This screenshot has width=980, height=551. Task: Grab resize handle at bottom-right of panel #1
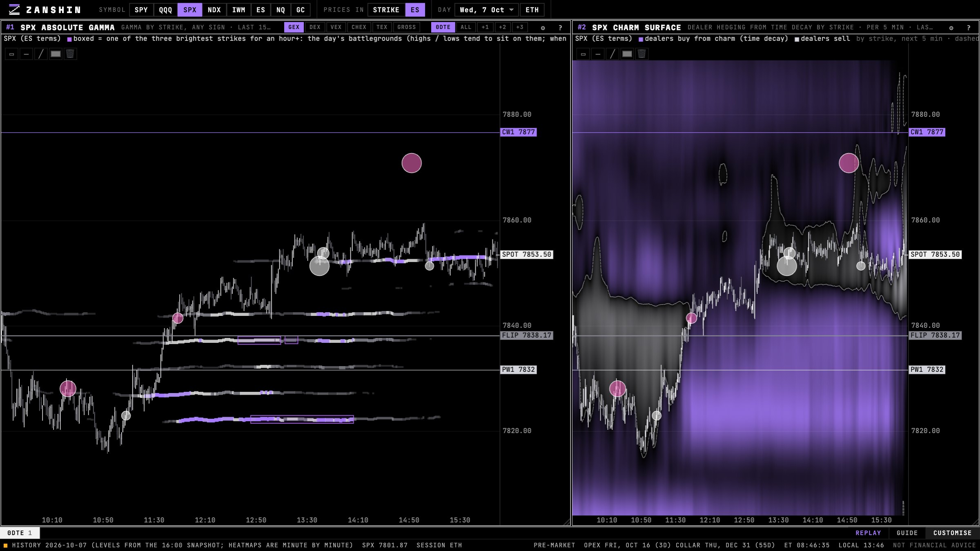567,522
